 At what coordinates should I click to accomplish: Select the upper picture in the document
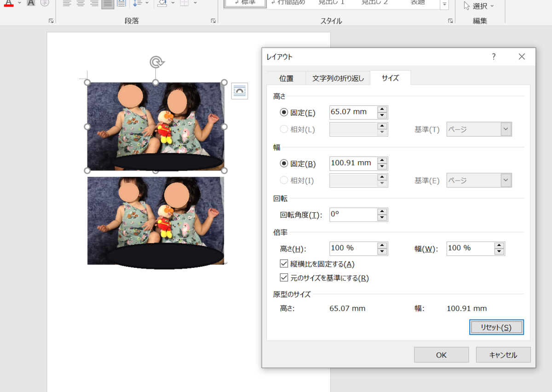point(155,126)
